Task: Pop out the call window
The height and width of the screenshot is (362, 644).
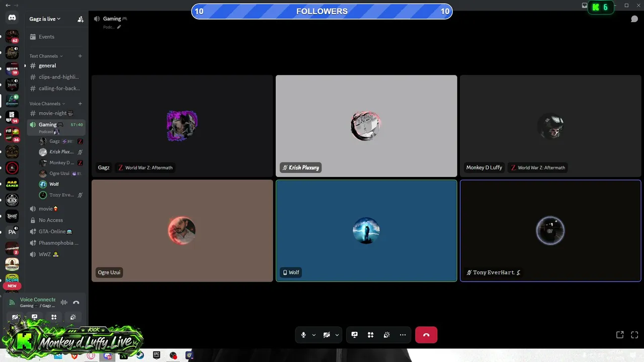Action: (620, 335)
